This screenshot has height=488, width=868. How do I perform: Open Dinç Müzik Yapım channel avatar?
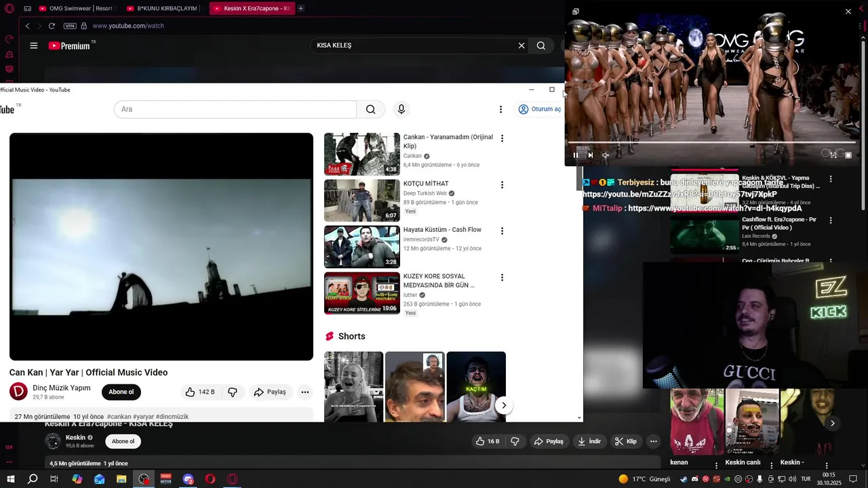(x=18, y=392)
